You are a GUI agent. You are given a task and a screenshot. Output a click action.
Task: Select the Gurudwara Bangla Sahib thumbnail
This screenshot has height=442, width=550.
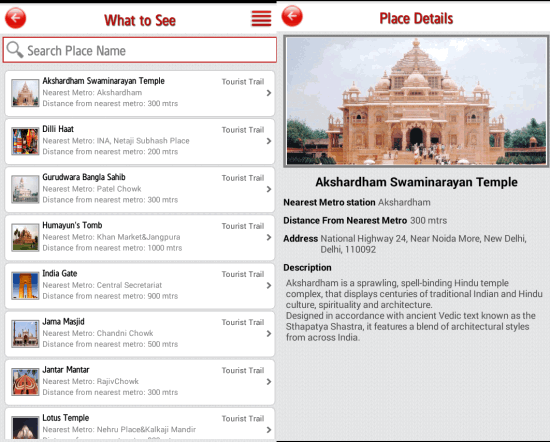[x=25, y=189]
